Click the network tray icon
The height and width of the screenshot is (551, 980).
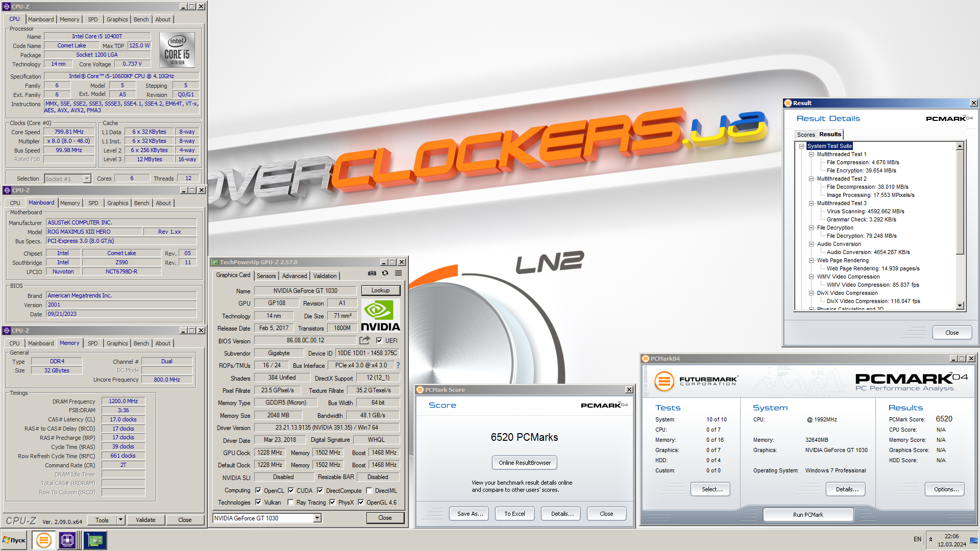point(974,540)
